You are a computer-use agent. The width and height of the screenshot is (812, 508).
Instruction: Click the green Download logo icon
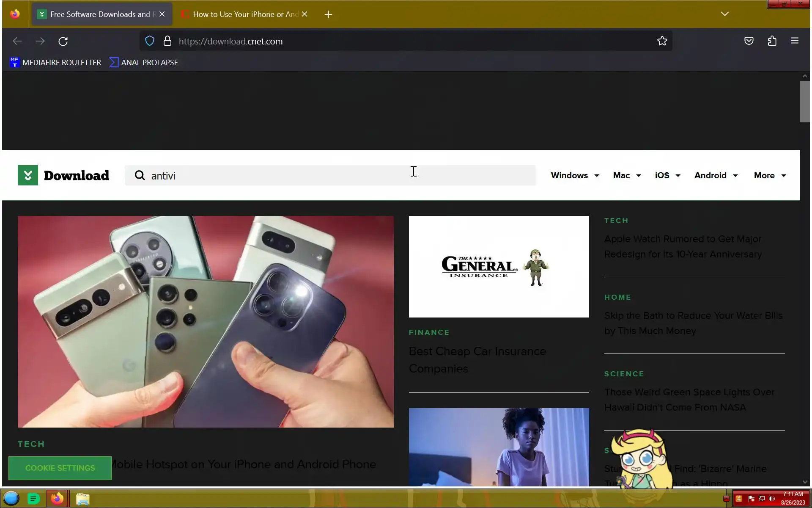pos(28,175)
